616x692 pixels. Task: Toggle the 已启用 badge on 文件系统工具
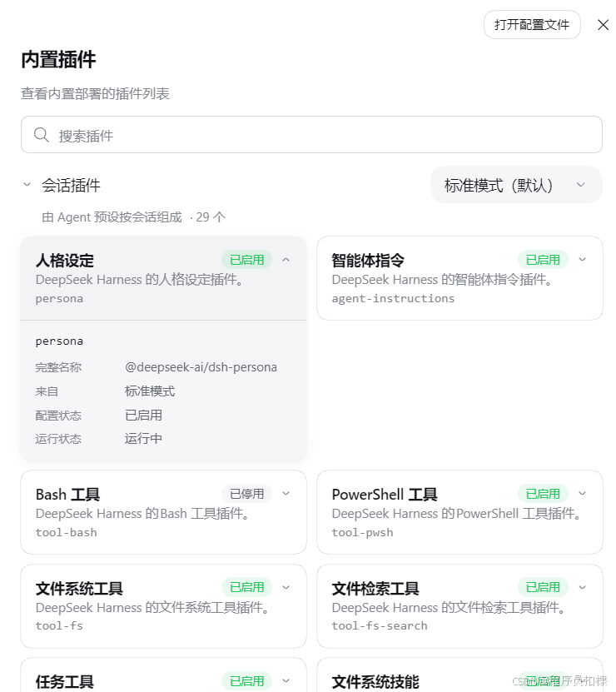click(x=246, y=587)
